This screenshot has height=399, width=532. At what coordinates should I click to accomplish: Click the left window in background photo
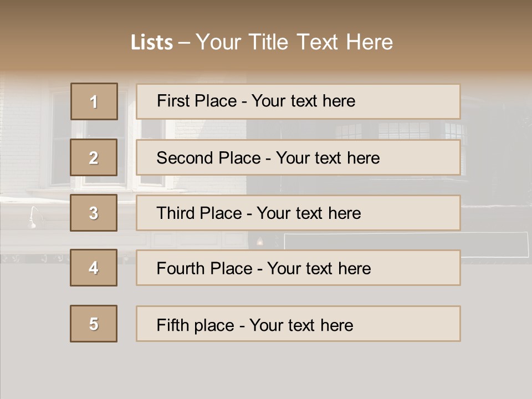click(61, 139)
